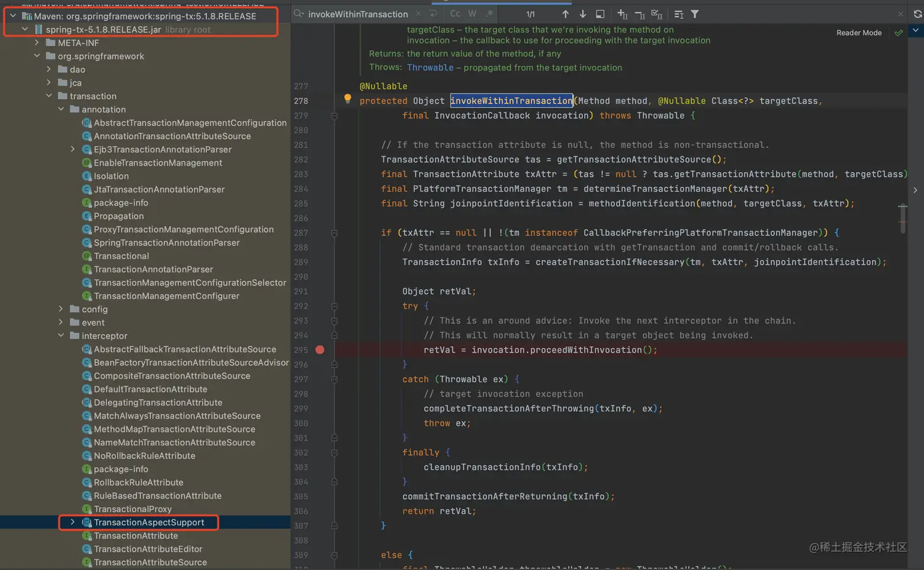This screenshot has width=924, height=570.
Task: Open DefaultTransactionAttribute class
Action: tap(150, 389)
